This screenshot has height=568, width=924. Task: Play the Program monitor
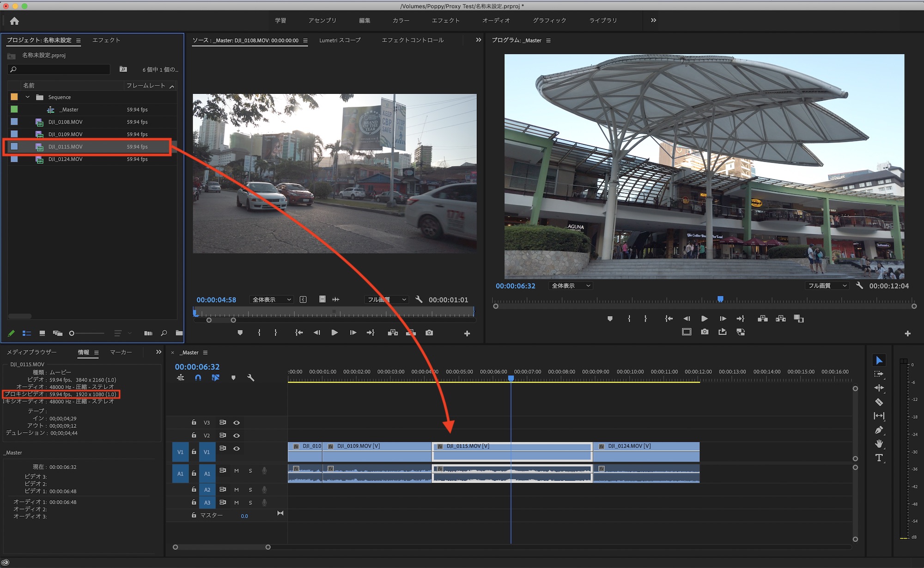pyautogui.click(x=705, y=319)
